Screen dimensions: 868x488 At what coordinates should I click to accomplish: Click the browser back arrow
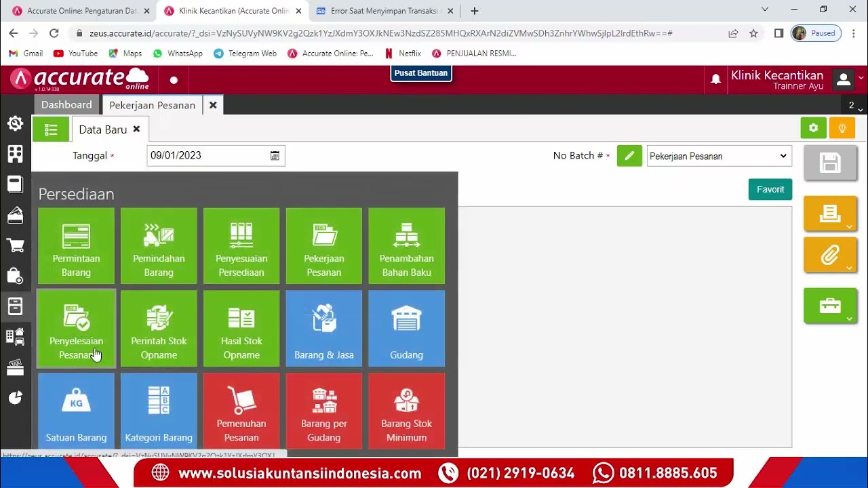(14, 33)
